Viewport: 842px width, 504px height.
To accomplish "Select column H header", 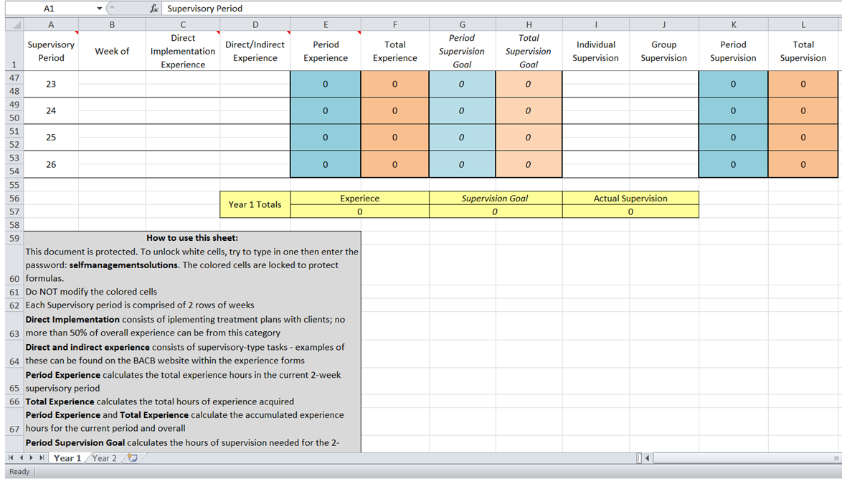I will [529, 24].
